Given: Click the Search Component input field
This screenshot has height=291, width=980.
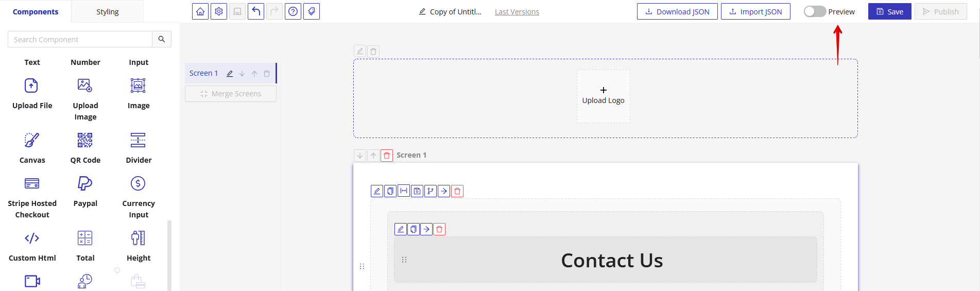Looking at the screenshot, I should coord(80,39).
